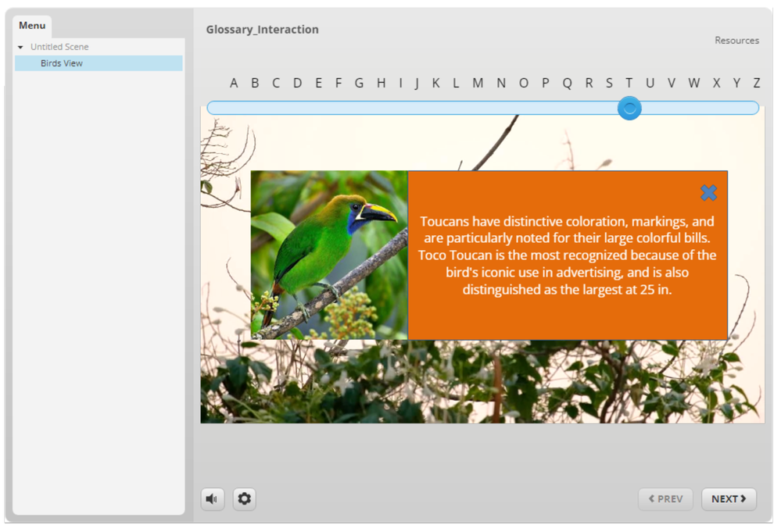
Task: Select letter P in glossary
Action: click(546, 83)
